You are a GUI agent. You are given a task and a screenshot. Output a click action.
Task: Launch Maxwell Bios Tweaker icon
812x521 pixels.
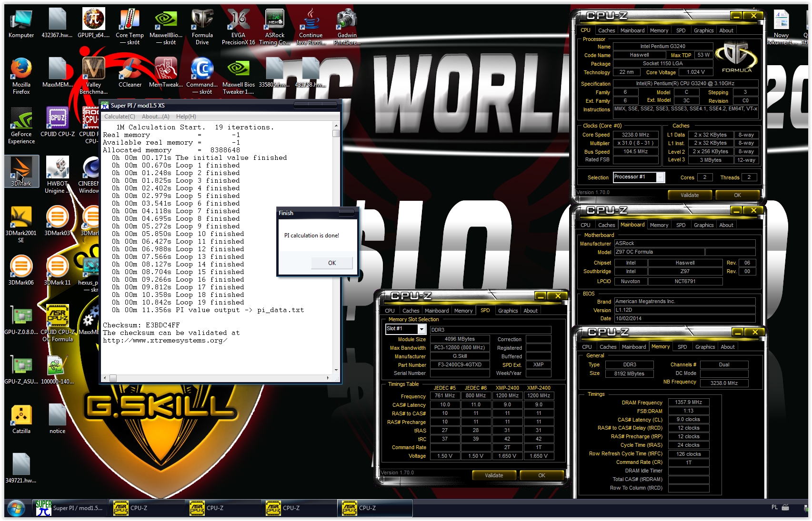[238, 76]
